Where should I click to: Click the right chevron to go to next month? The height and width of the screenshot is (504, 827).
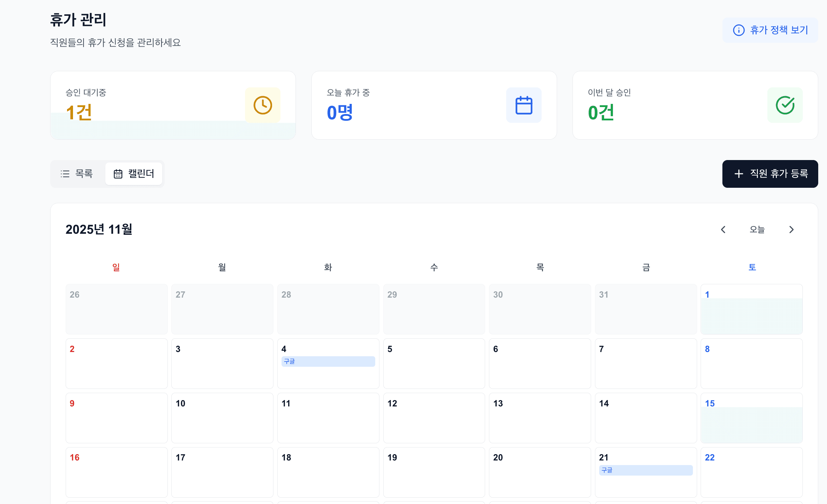[791, 229]
